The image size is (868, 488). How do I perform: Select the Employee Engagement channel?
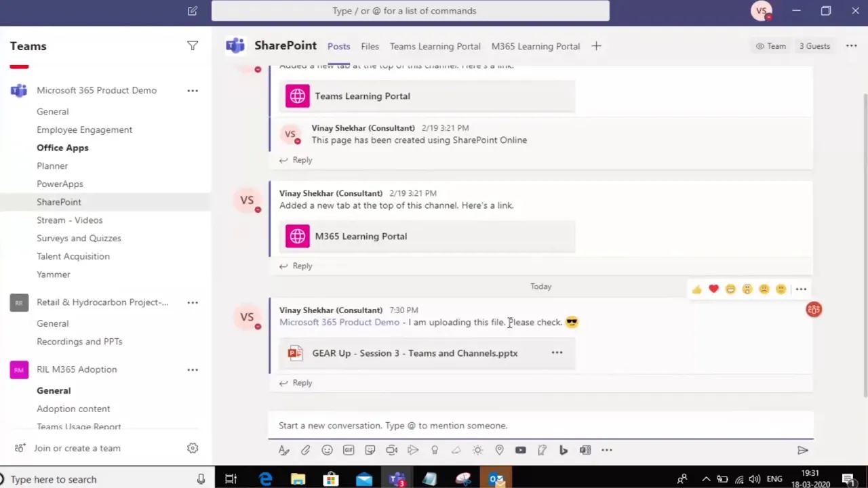(x=84, y=129)
